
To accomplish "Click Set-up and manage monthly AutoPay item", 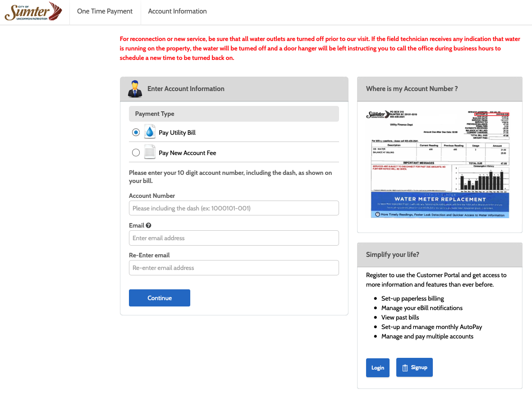I will coord(431,327).
